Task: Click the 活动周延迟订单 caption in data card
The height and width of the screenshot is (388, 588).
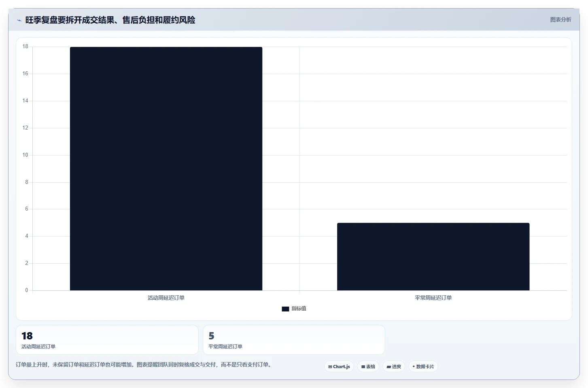Action: pos(38,347)
